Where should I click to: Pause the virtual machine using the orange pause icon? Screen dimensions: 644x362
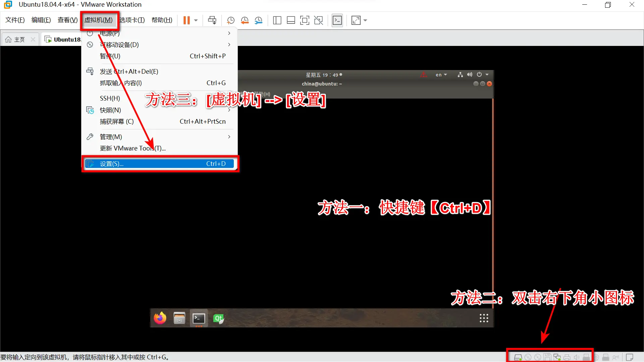186,20
